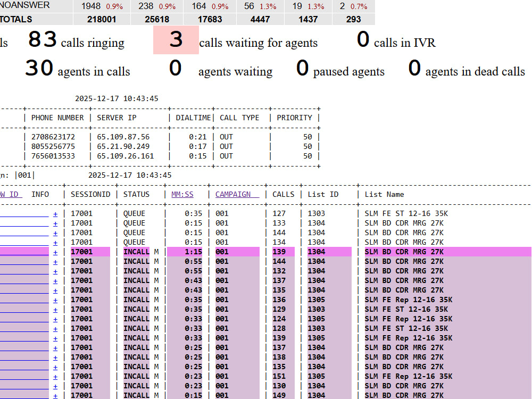Click the 'agents waiting' label
The height and width of the screenshot is (399, 532).
236,72
